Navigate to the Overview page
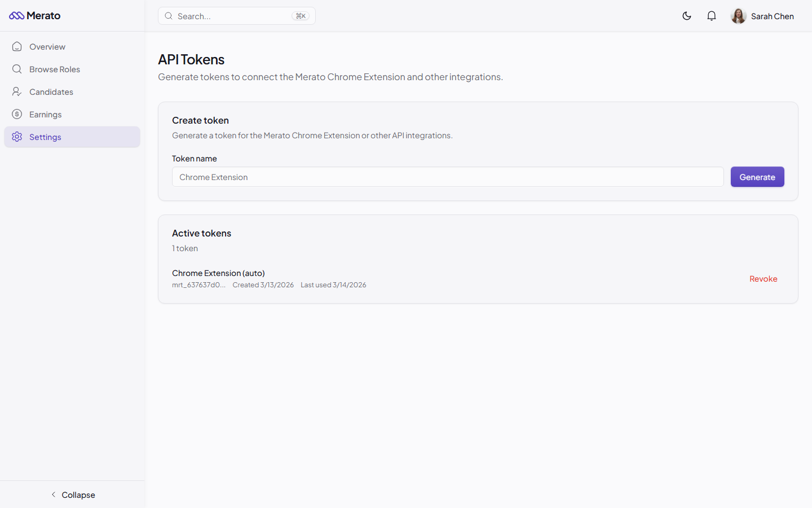812x508 pixels. pyautogui.click(x=47, y=46)
